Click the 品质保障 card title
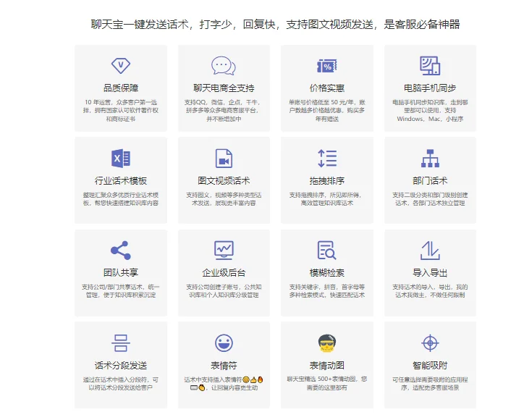The width and height of the screenshot is (524, 420). [x=121, y=88]
